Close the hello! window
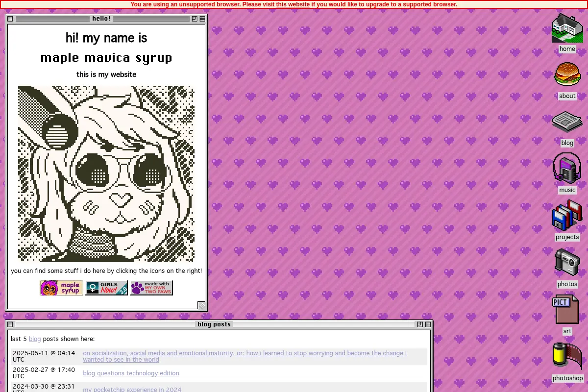The height and width of the screenshot is (392, 588). 10,19
